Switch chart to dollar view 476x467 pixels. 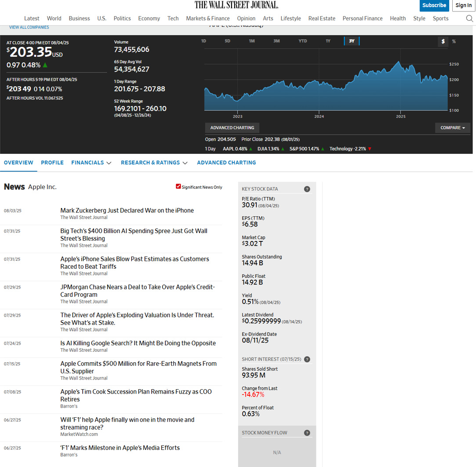tap(443, 41)
